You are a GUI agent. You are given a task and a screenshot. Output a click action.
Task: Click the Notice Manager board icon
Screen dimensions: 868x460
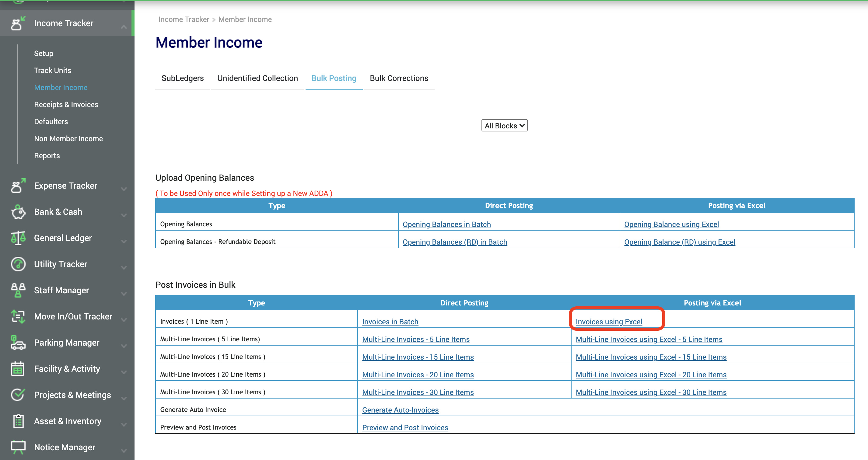(x=18, y=447)
